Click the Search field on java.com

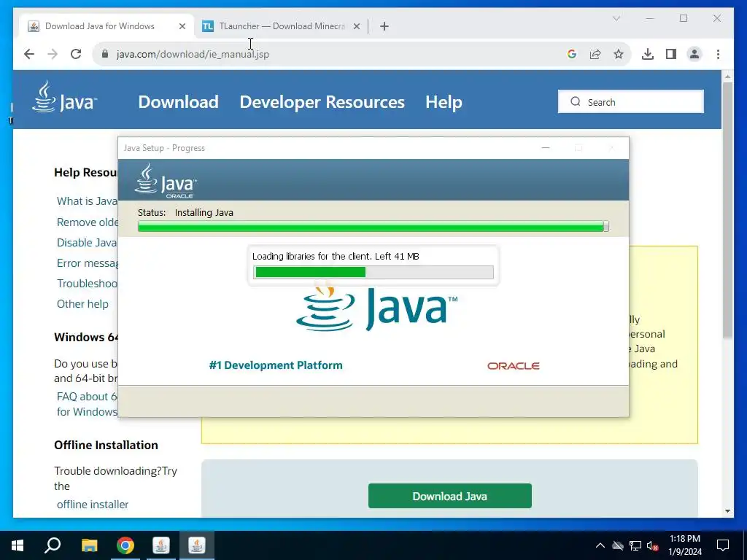pyautogui.click(x=631, y=101)
